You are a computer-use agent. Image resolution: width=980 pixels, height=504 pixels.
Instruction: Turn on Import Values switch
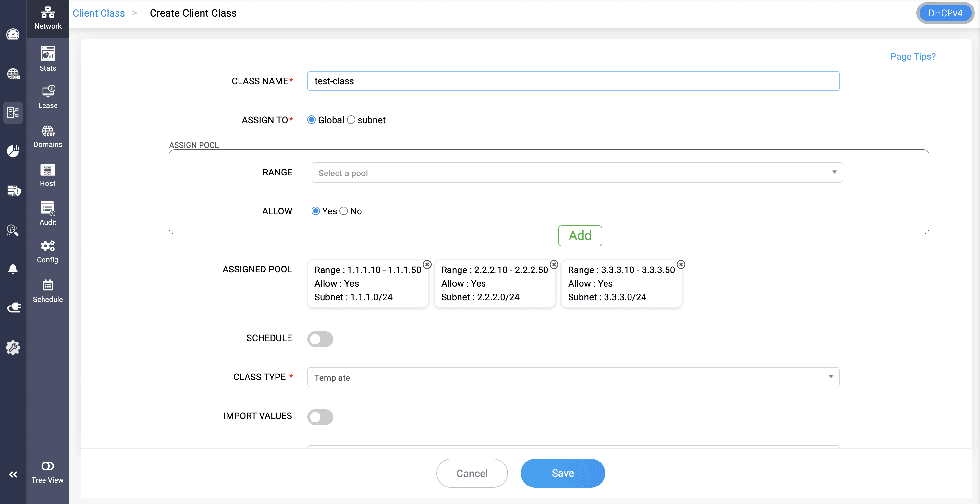(320, 416)
